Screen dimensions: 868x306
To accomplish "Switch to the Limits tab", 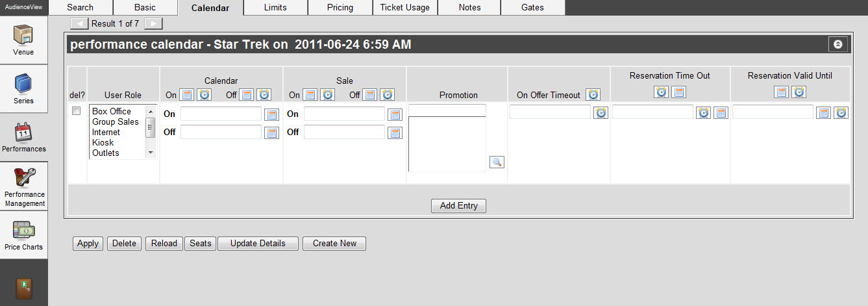I will coord(275,7).
